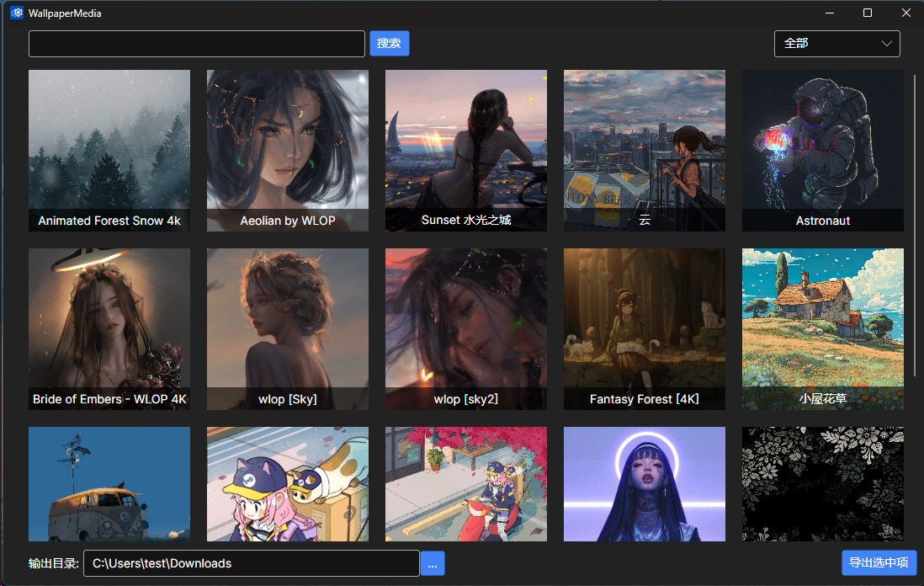Select the dark floral pattern wallpaper
924x586 pixels.
[x=823, y=484]
